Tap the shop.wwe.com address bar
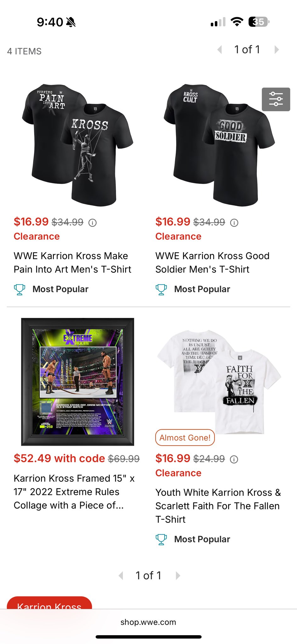 148,622
